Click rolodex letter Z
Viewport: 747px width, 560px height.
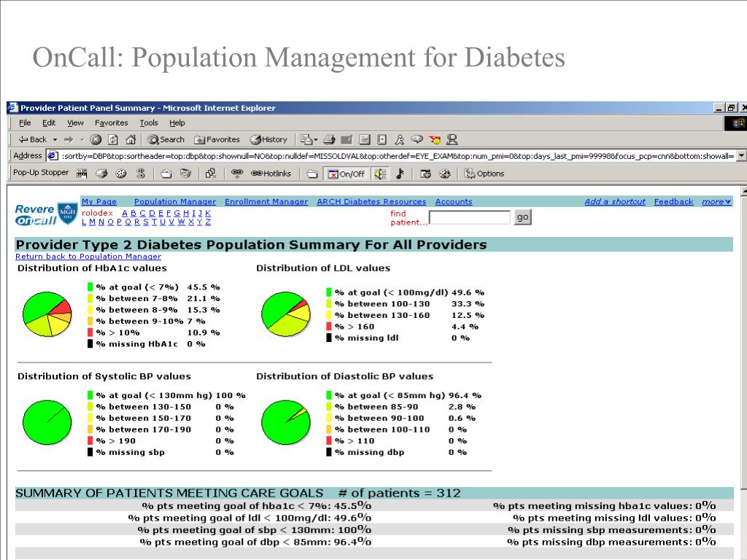pos(208,222)
